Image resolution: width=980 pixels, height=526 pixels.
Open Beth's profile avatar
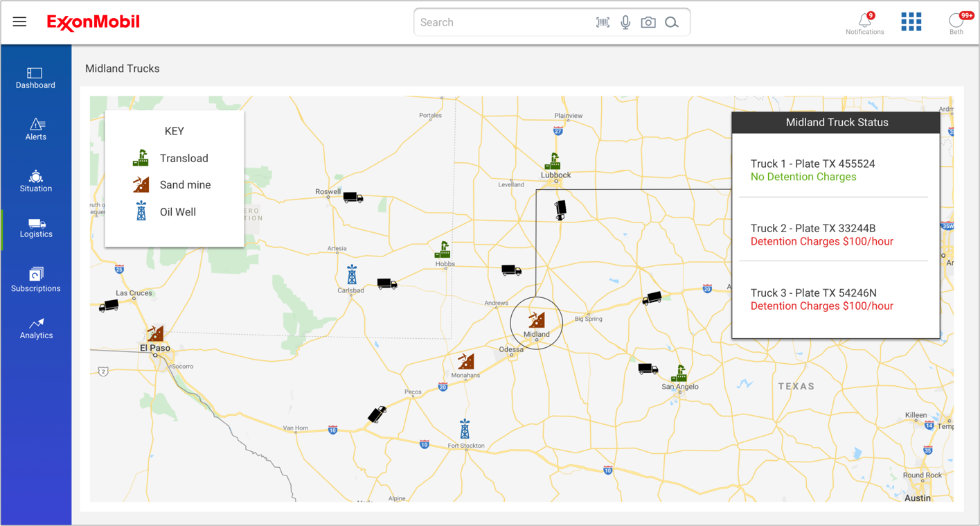tap(956, 20)
